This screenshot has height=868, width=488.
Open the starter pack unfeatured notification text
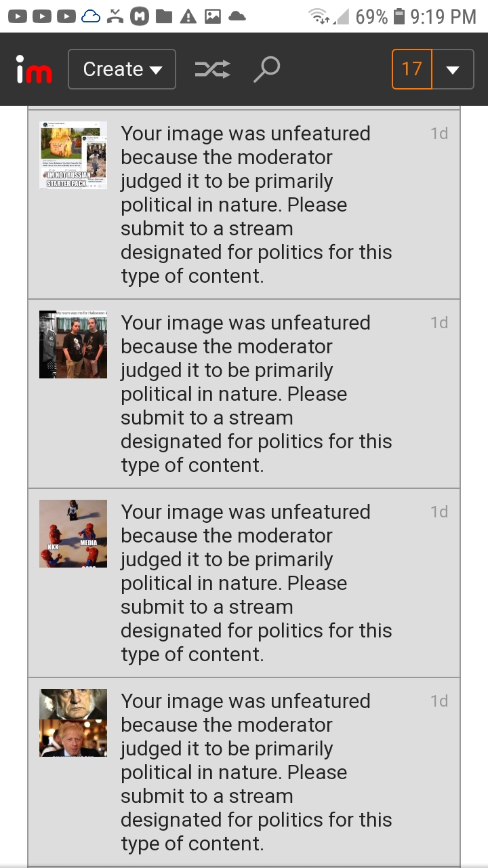pyautogui.click(x=256, y=205)
